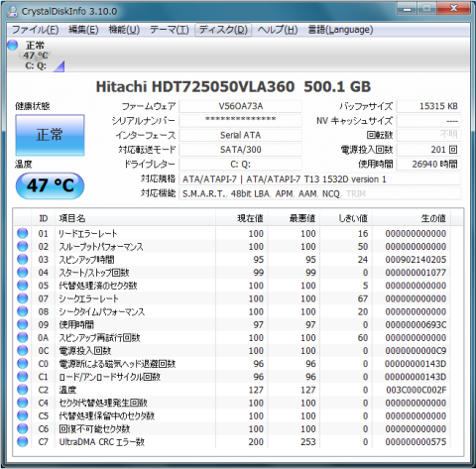Click the 最悪値 column header

[x=294, y=218]
